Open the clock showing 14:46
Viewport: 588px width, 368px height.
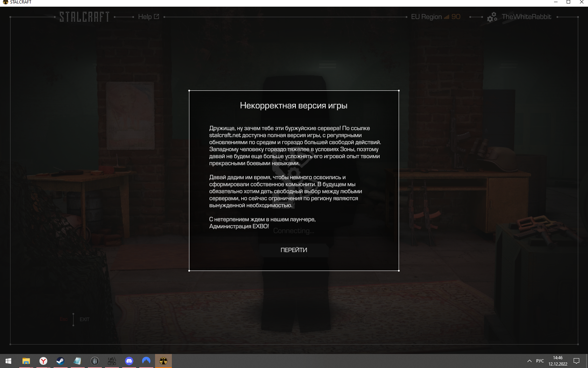pyautogui.click(x=558, y=361)
